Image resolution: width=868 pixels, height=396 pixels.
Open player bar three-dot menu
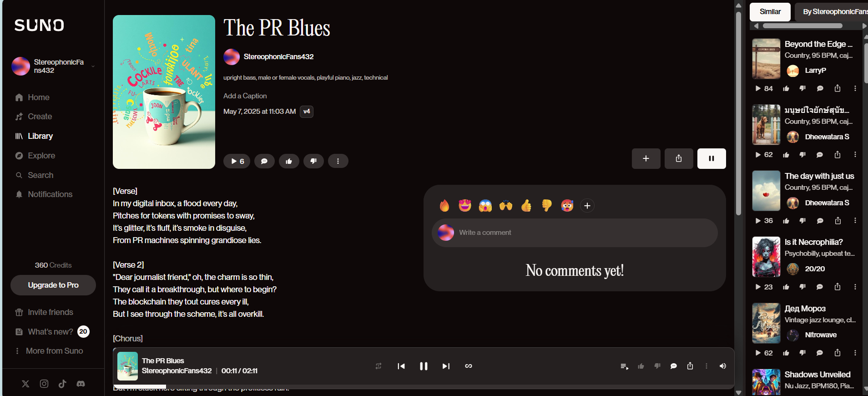tap(707, 366)
